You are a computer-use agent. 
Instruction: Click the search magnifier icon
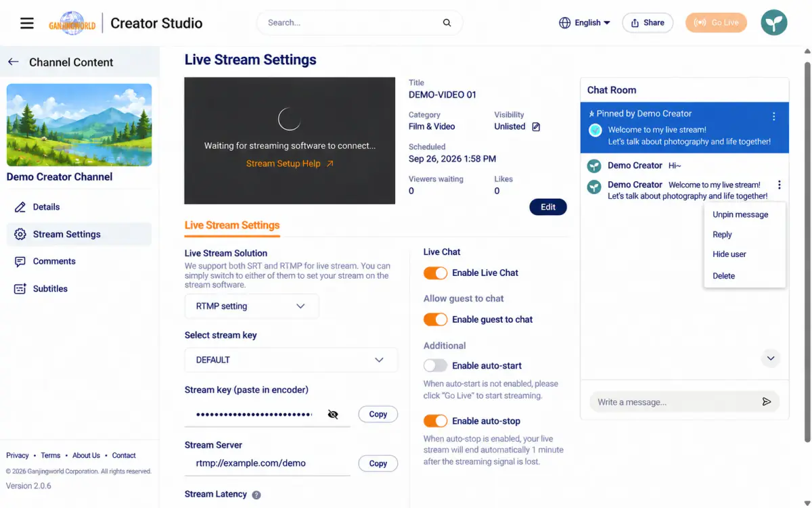(x=447, y=23)
